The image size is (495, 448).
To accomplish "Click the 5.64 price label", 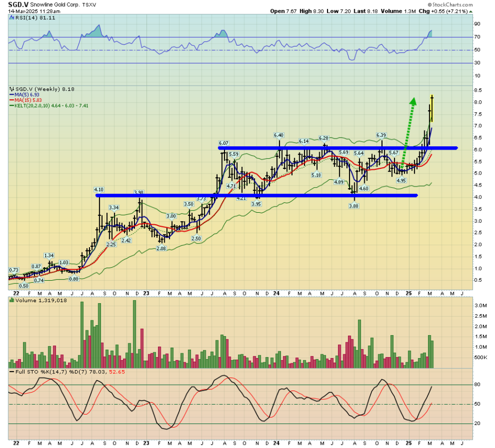I will tap(359, 153).
